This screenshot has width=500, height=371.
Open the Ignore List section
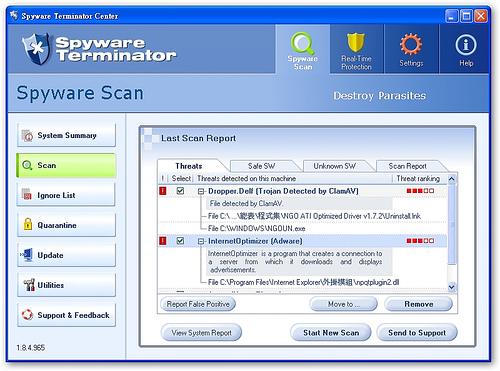66,195
